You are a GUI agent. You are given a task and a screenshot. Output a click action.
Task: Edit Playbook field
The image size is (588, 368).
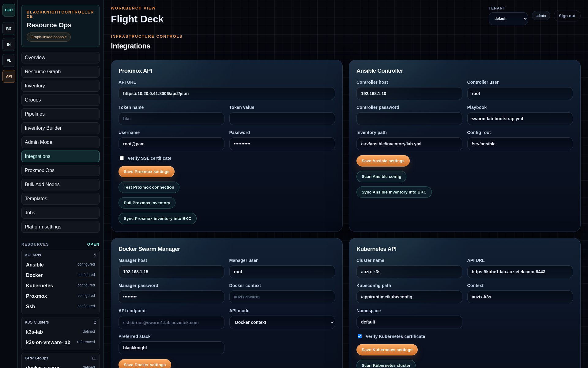520,119
